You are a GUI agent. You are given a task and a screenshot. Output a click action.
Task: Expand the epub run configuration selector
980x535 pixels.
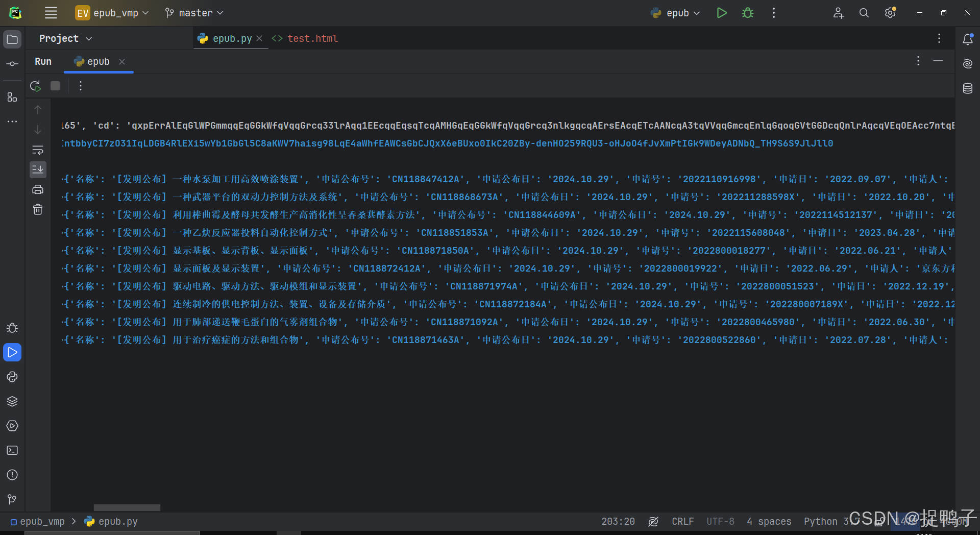[676, 13]
